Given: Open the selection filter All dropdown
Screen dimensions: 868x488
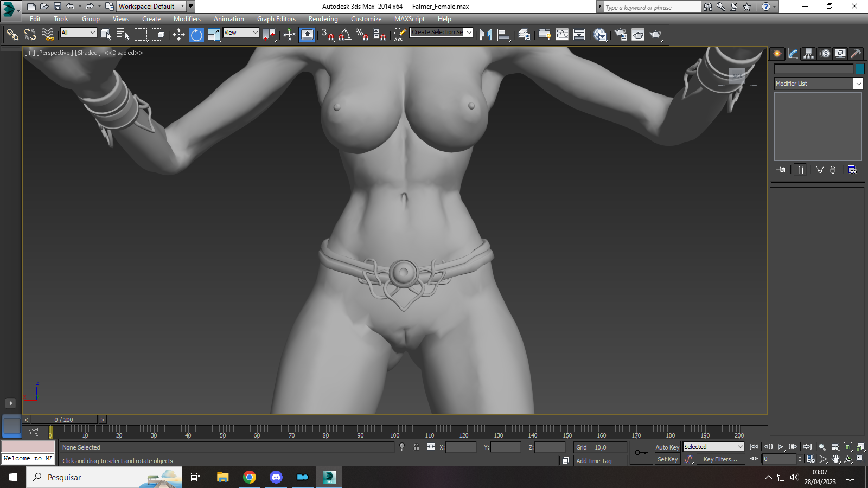Looking at the screenshot, I should [x=78, y=33].
